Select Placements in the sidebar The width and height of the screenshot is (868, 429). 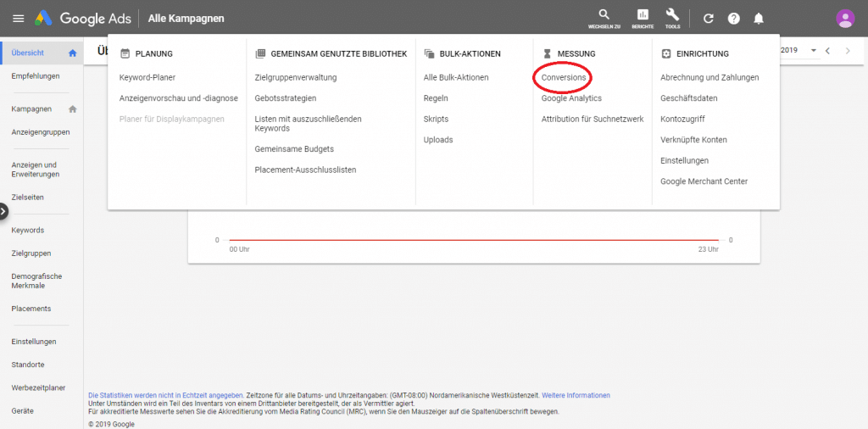[31, 309]
